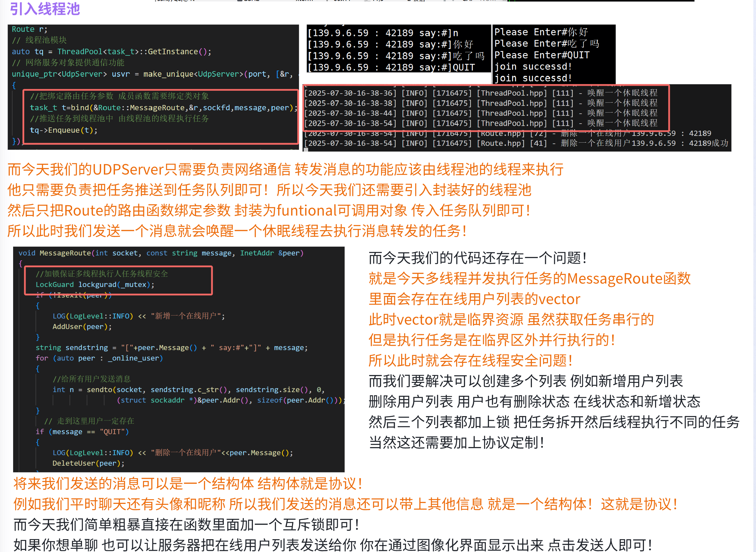
Task: Click the sendto socket code line
Action: pyautogui.click(x=188, y=390)
